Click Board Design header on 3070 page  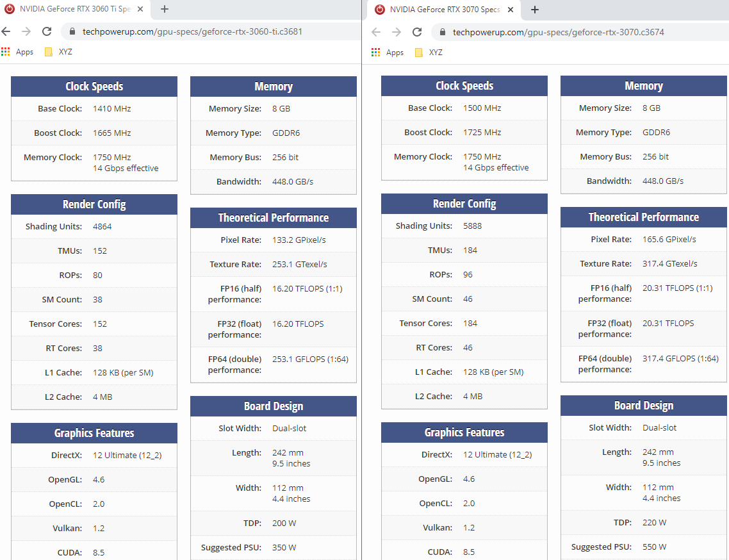[643, 406]
